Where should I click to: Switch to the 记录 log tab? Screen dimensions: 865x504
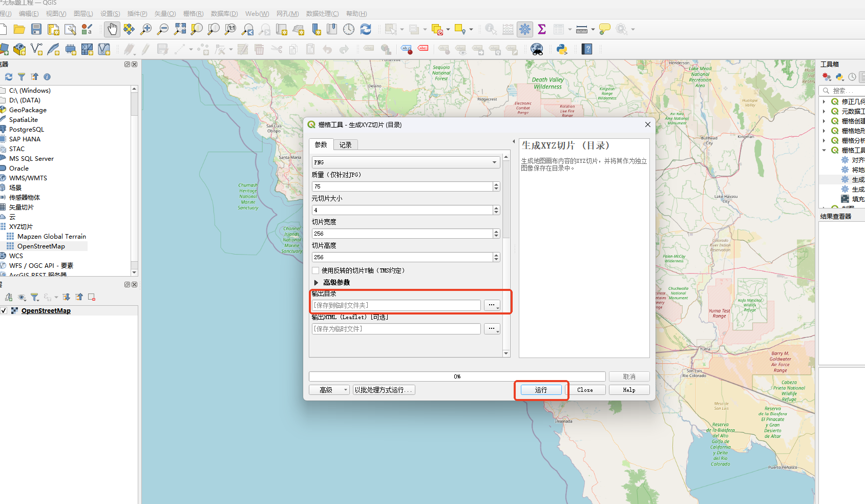click(346, 145)
